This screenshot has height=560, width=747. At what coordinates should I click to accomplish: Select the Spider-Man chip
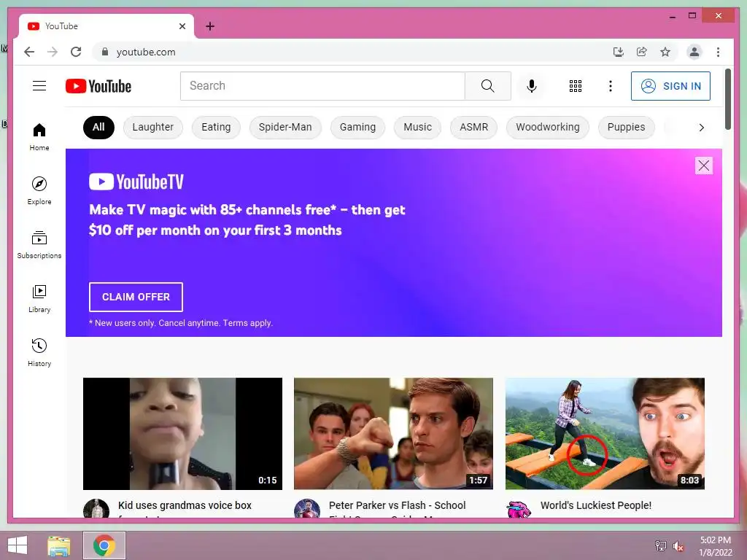(x=285, y=127)
